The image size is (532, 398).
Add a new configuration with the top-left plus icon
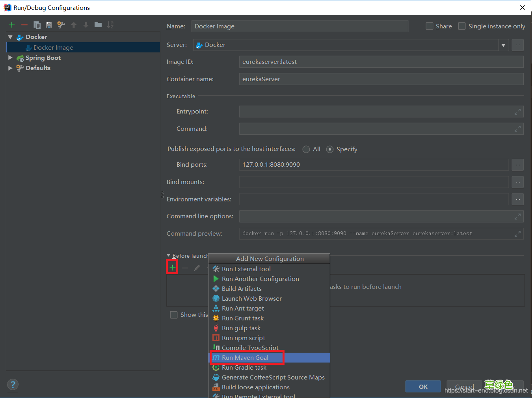pos(12,25)
